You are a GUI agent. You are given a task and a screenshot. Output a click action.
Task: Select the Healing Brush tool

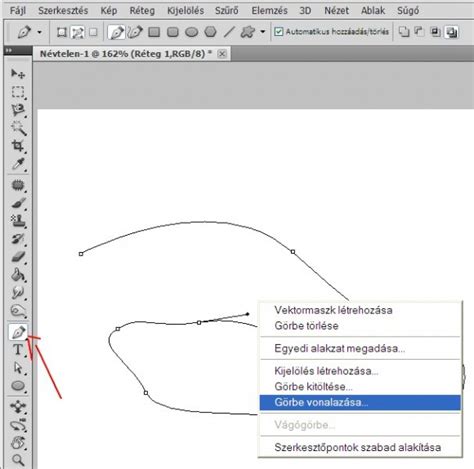tap(18, 185)
